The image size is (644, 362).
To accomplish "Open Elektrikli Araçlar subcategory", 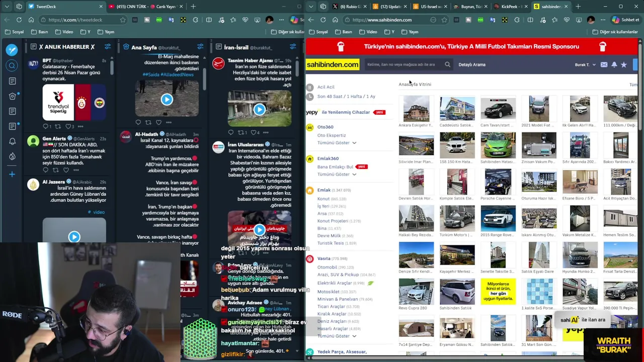I will (334, 283).
